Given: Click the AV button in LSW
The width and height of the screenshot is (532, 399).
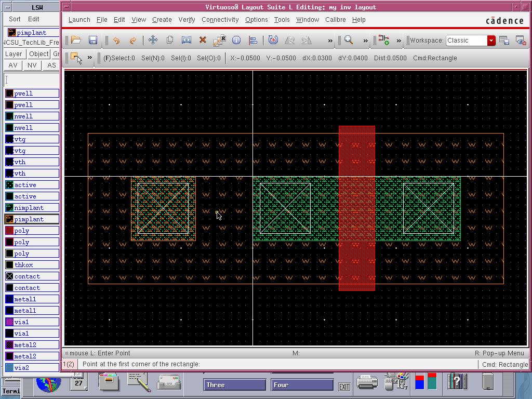Looking at the screenshot, I should point(13,65).
